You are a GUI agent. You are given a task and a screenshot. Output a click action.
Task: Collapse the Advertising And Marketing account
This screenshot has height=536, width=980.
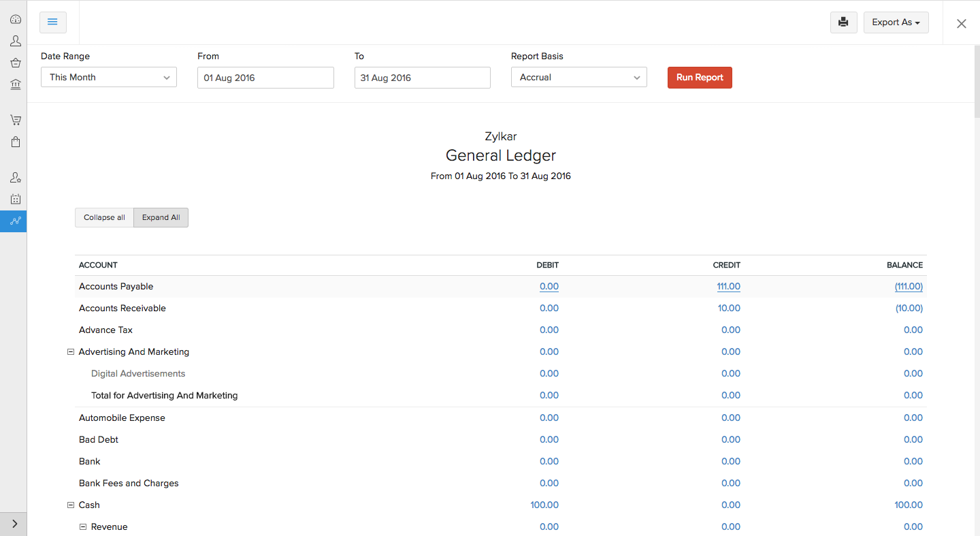70,352
